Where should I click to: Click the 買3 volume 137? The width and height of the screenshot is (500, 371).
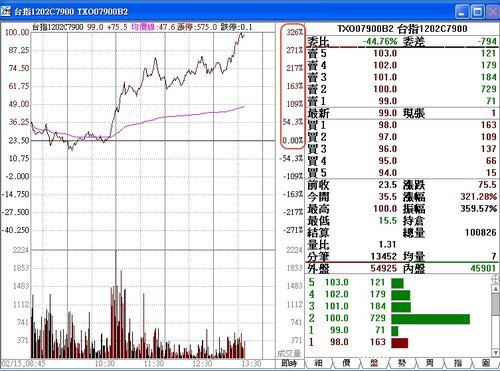click(x=489, y=149)
